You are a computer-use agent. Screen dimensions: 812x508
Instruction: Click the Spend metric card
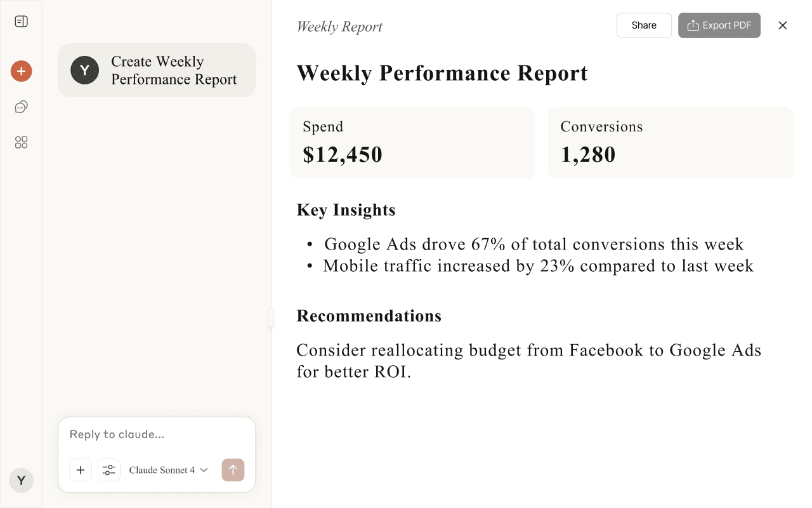pos(412,143)
